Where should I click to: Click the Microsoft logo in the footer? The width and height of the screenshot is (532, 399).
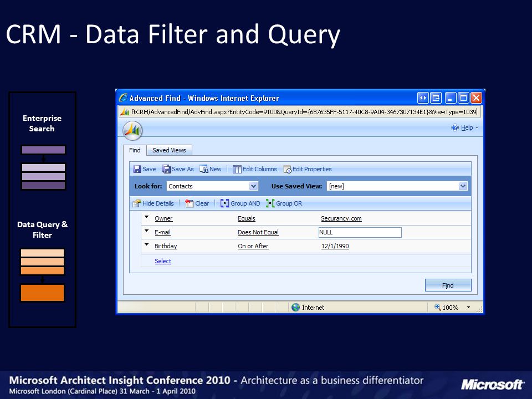click(x=493, y=385)
